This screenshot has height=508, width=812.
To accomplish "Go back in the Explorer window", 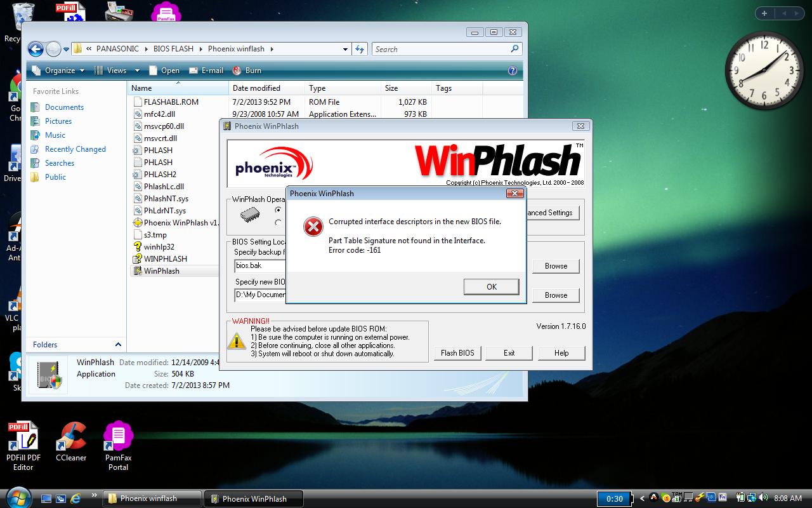I will coord(36,49).
